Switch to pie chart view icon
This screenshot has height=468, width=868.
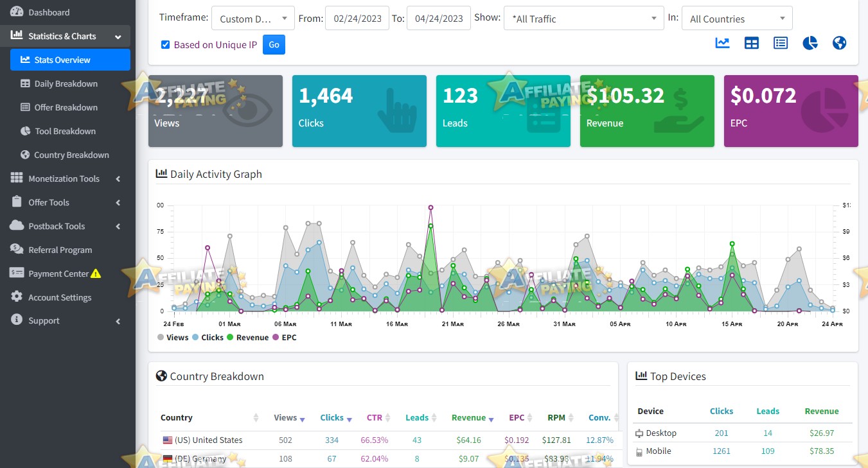coord(810,43)
